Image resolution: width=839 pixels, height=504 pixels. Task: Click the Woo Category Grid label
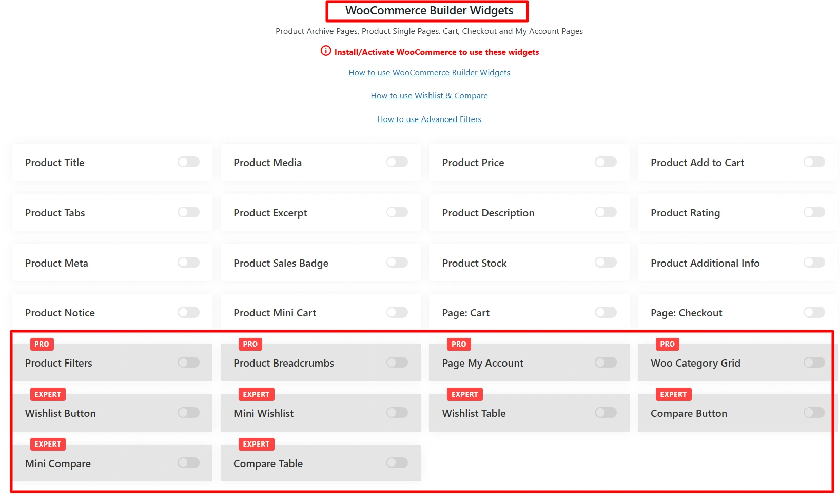(695, 364)
